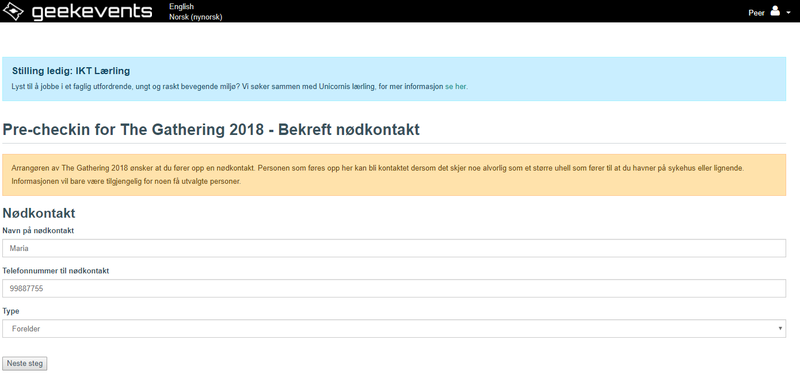The height and width of the screenshot is (390, 800).
Task: Click the 'Stilling ledig: IKT Lærling' heading
Action: pyautogui.click(x=71, y=71)
